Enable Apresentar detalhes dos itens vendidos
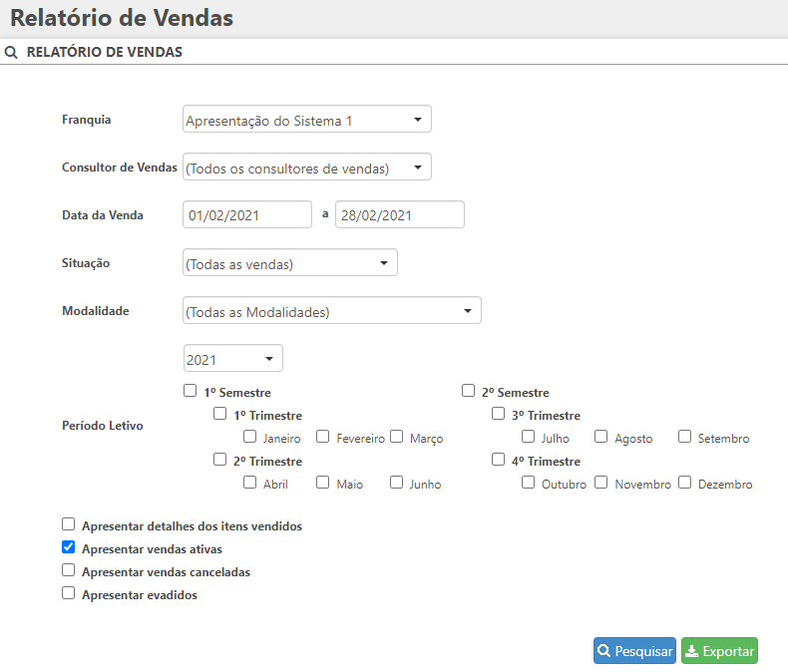This screenshot has height=672, width=788. click(x=69, y=524)
